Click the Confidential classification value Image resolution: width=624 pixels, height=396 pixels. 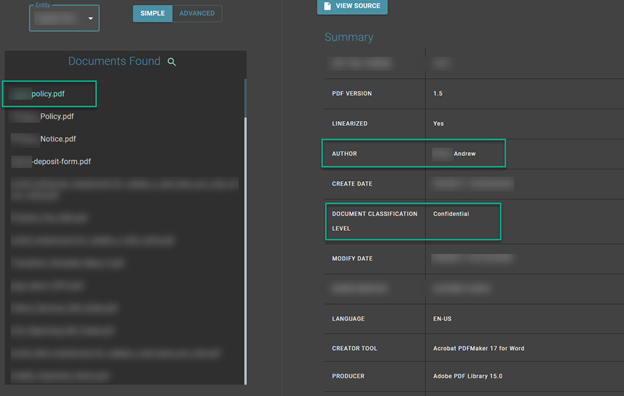(451, 214)
